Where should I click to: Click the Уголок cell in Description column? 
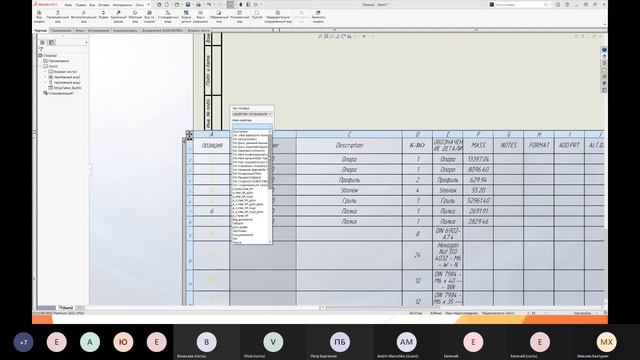tap(349, 190)
